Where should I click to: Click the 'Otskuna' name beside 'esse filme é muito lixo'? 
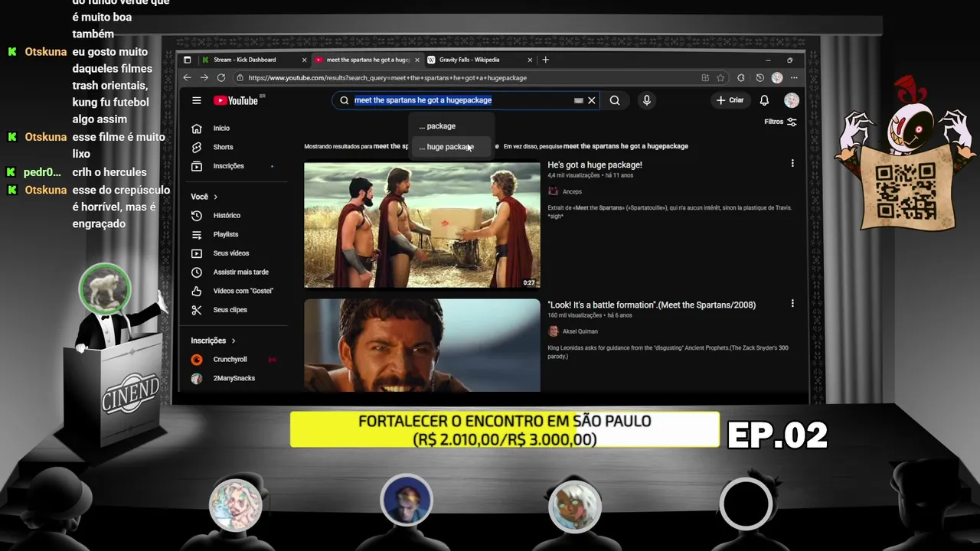46,137
